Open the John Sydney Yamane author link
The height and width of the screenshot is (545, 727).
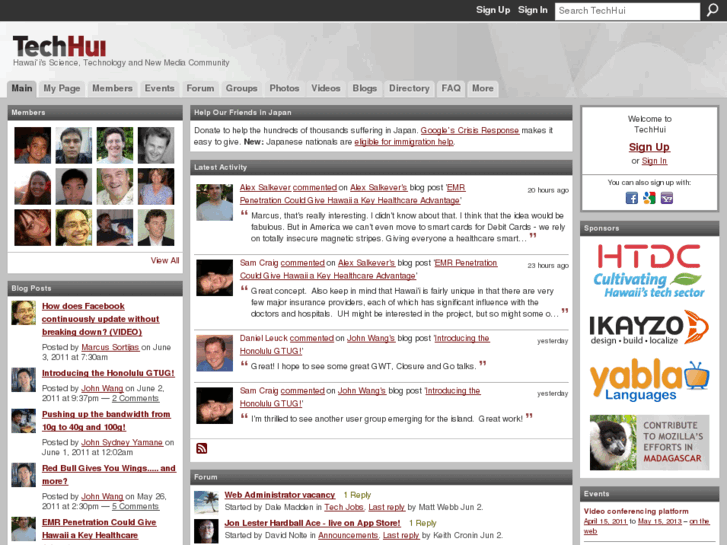(122, 442)
